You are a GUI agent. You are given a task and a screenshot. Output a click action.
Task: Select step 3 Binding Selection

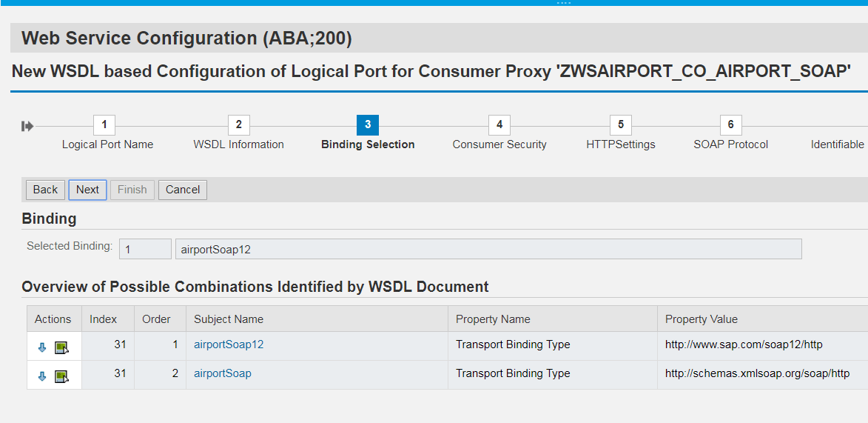coord(368,125)
